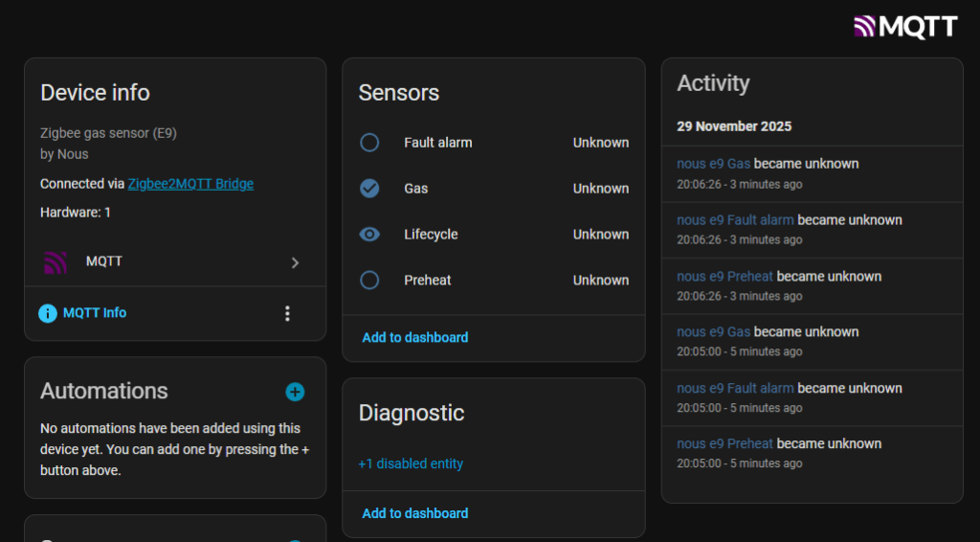Open the three-dot device options menu

pos(287,313)
